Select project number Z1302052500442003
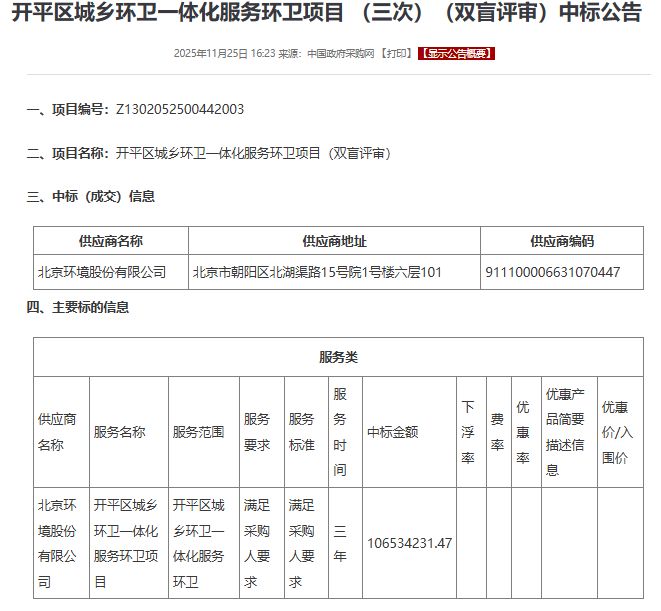This screenshot has height=611, width=661. click(180, 109)
